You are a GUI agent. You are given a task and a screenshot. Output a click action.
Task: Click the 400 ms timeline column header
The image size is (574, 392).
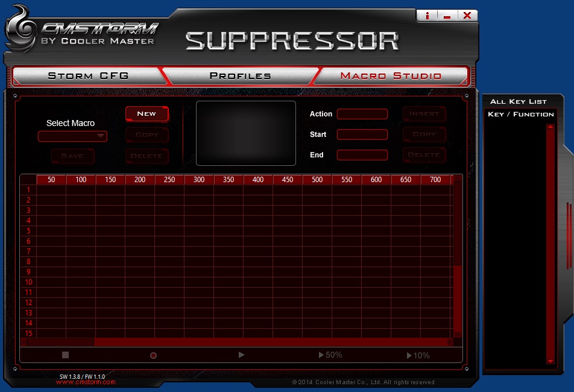coord(258,180)
